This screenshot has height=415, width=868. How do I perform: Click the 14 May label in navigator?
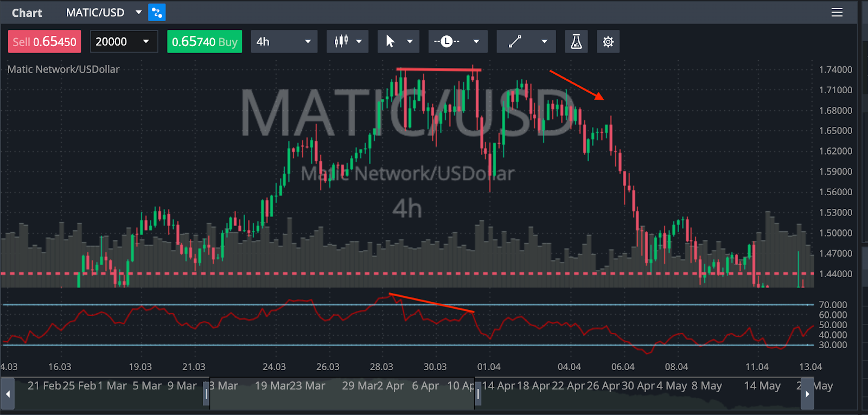tap(762, 386)
